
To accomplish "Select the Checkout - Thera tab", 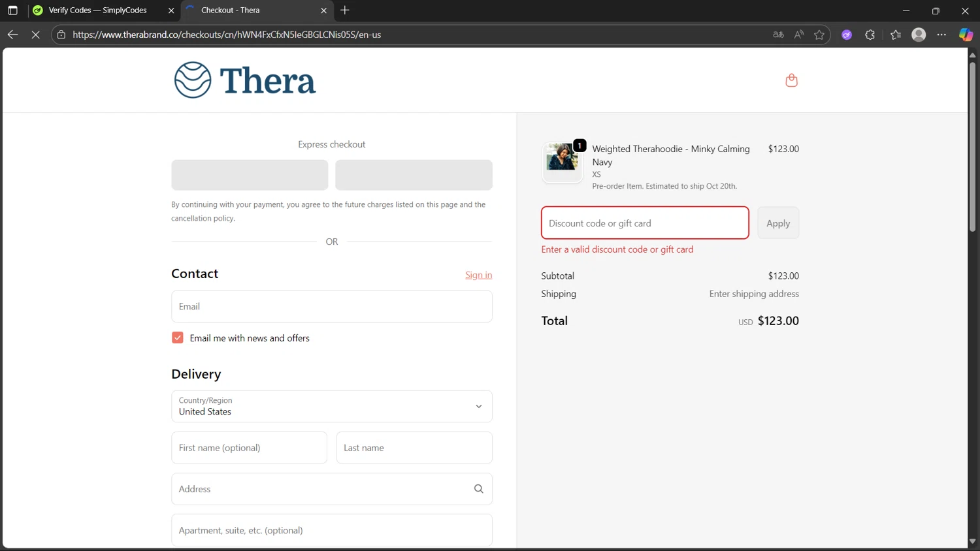I will click(x=257, y=10).
